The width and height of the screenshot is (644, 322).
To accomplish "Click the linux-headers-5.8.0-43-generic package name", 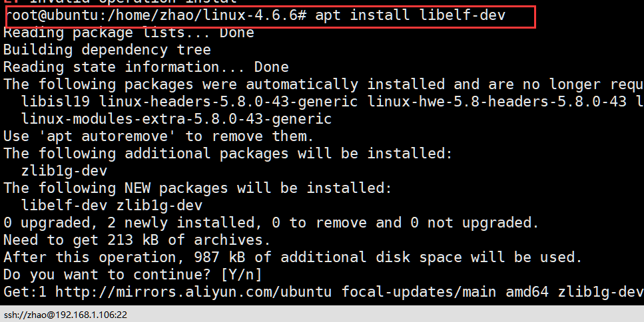I will click(x=228, y=102).
